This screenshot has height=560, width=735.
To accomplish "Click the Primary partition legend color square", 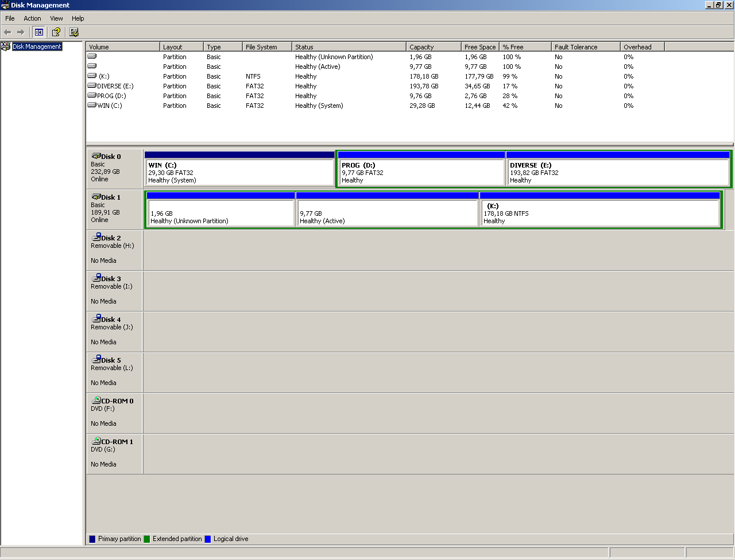I will (x=92, y=539).
